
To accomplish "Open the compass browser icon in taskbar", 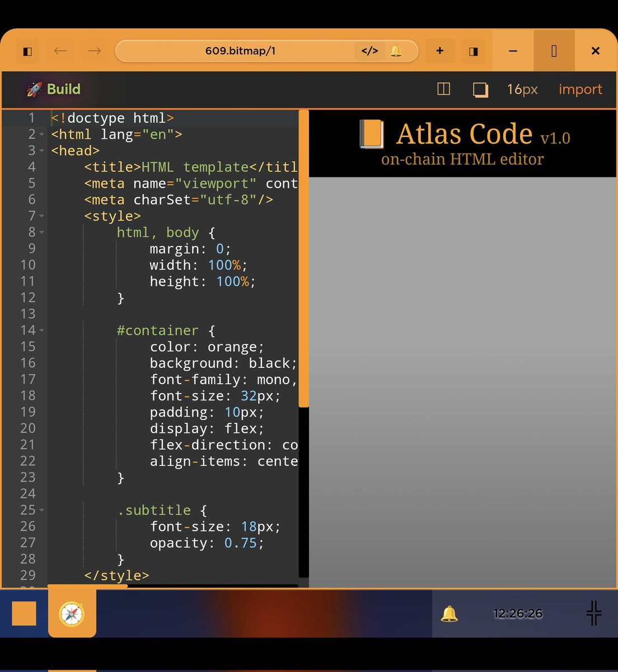I will (72, 614).
